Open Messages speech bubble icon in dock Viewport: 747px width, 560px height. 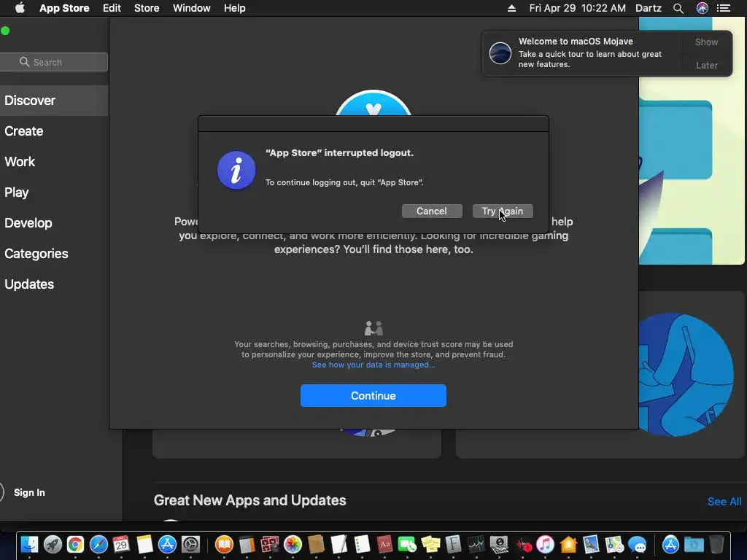pyautogui.click(x=637, y=544)
